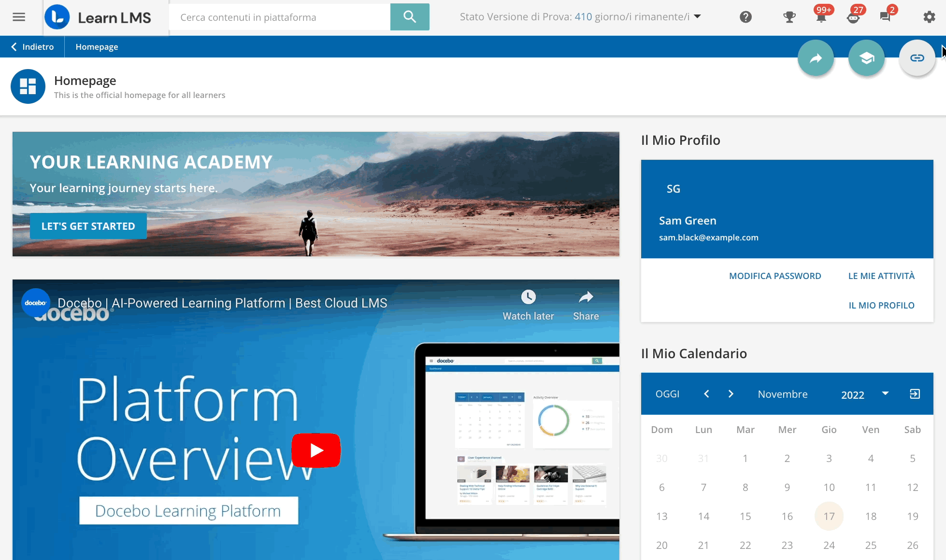Select calendar day 22
Screen dimensions: 946x560
tap(745, 545)
